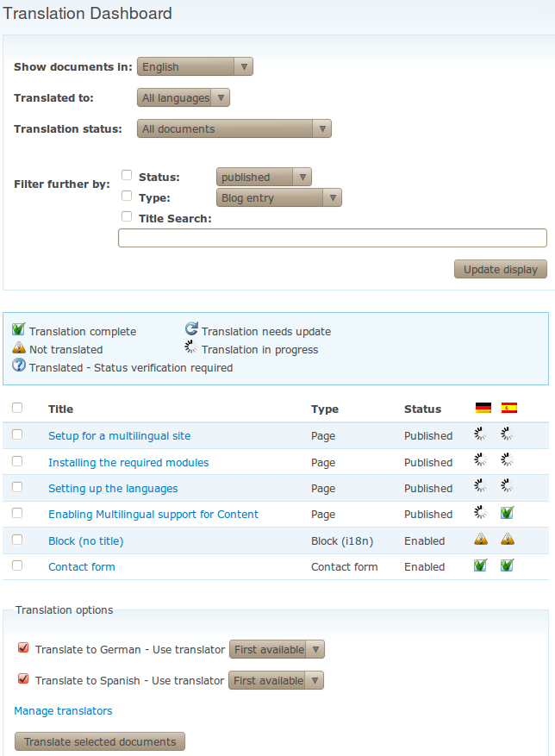Open the Blog entry Type dropdown

[x=278, y=197]
